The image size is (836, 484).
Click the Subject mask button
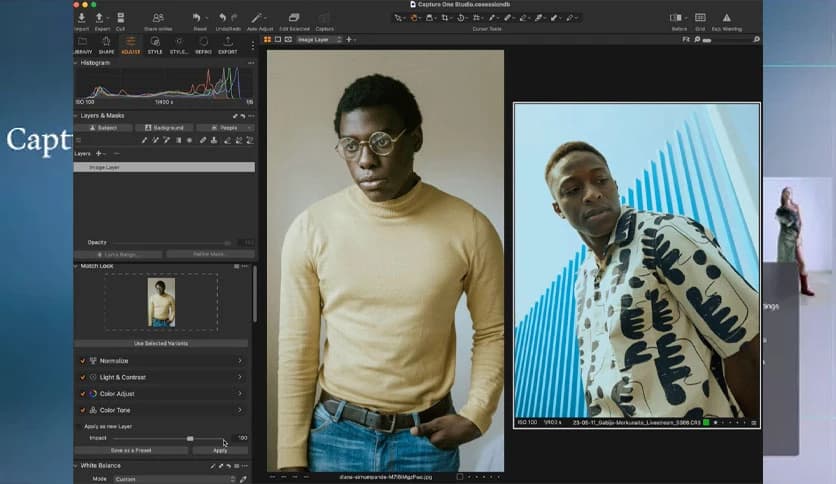(x=103, y=128)
